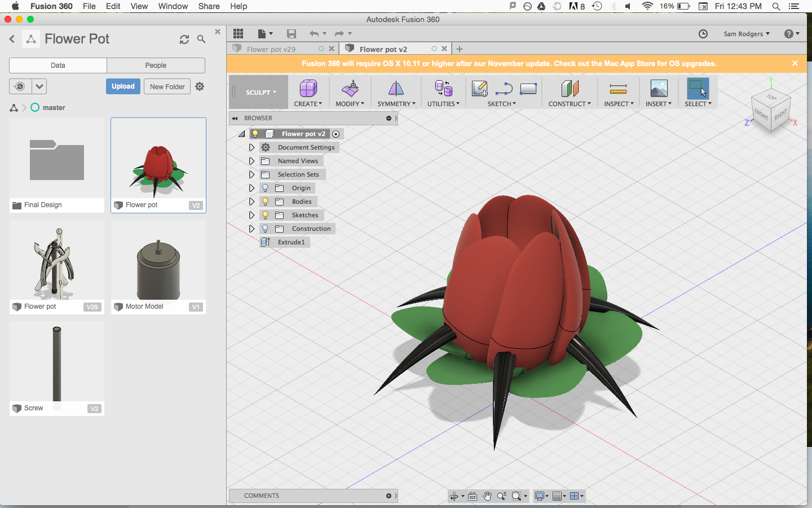Image resolution: width=812 pixels, height=508 pixels.
Task: Open the Create sculpt box tool
Action: point(308,89)
